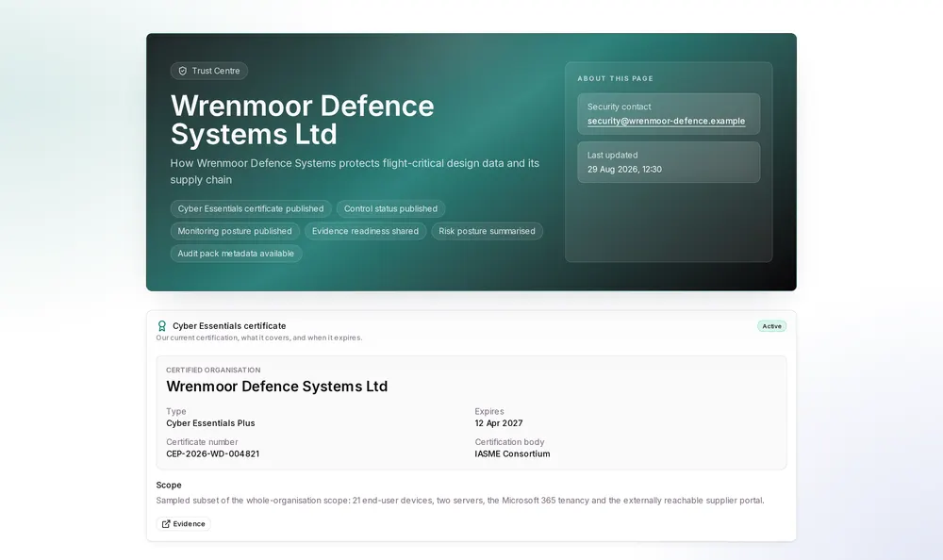Click the Scope description paragraph about sampled subset
Viewport: 943px width, 560px height.
460,501
